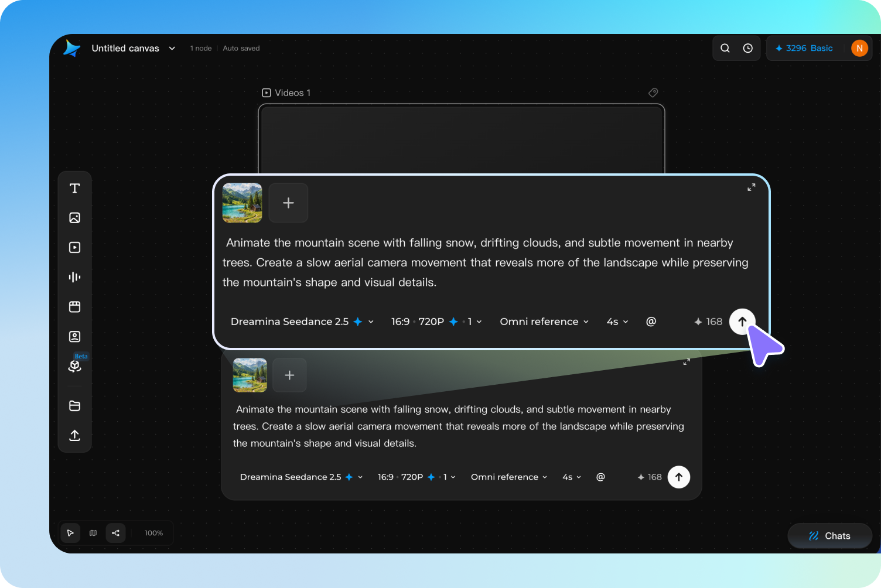
Task: Click the upload icon in the left toolbar
Action: (74, 436)
